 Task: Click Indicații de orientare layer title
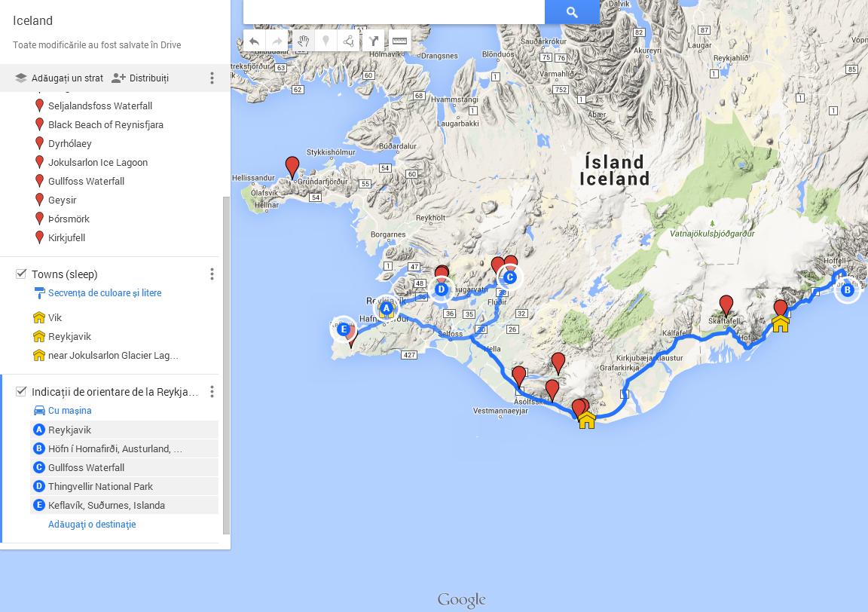(x=115, y=392)
